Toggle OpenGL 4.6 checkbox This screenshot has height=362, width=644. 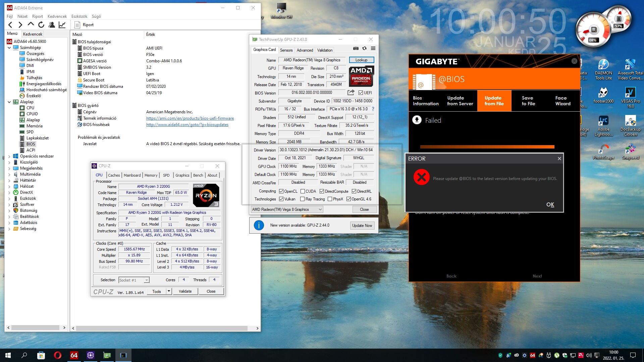[x=348, y=199]
